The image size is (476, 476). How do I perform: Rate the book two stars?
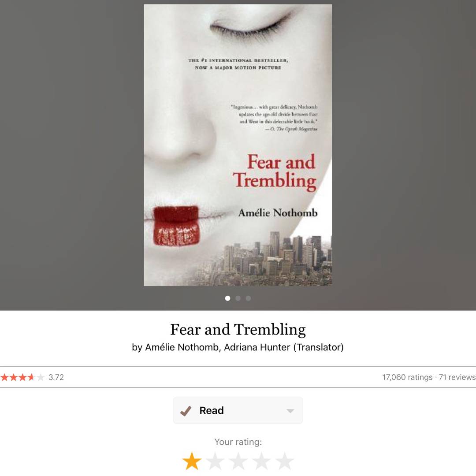point(215,461)
